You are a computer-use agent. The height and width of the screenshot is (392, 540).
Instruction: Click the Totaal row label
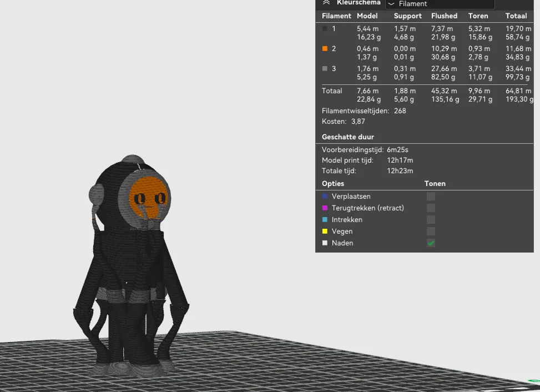(332, 91)
